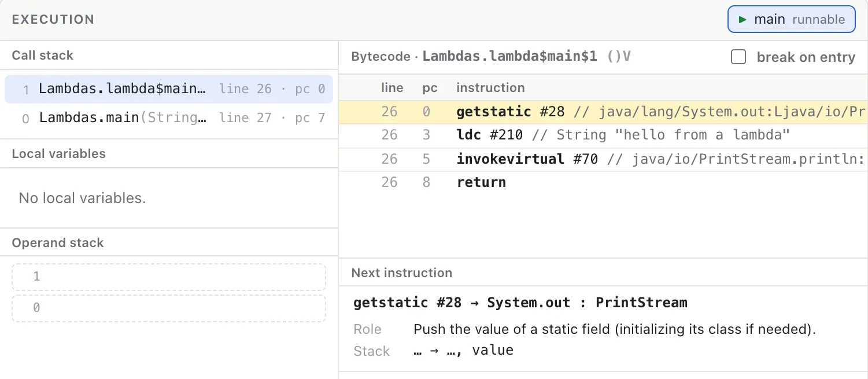This screenshot has height=379, width=868.
Task: Click operand stack slot 0
Action: (x=169, y=308)
